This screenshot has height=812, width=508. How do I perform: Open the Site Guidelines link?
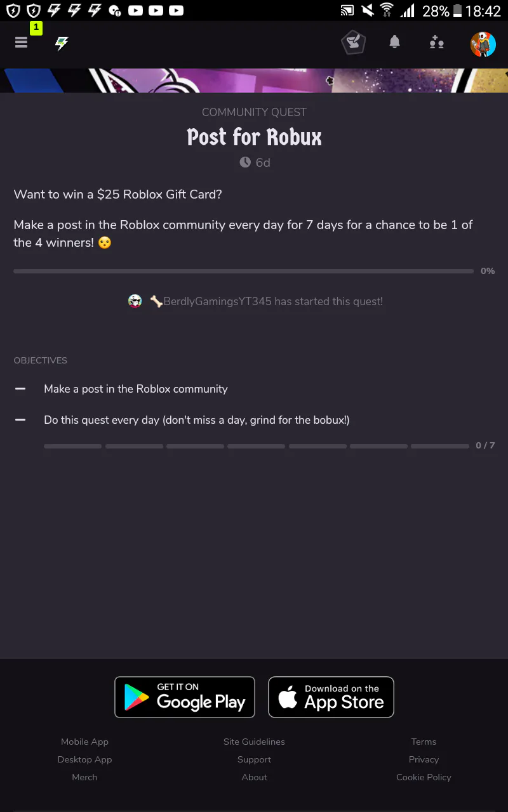point(254,742)
